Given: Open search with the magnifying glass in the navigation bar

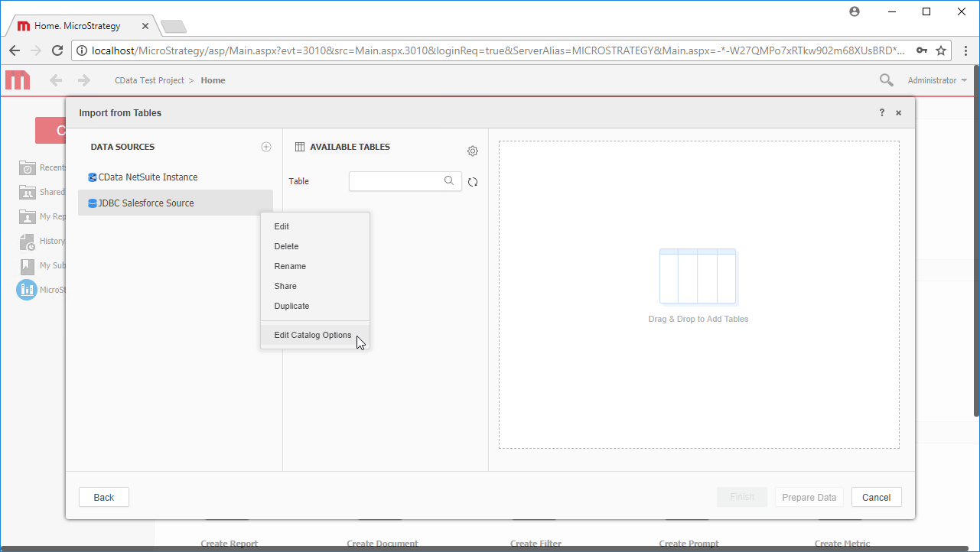Looking at the screenshot, I should tap(885, 80).
